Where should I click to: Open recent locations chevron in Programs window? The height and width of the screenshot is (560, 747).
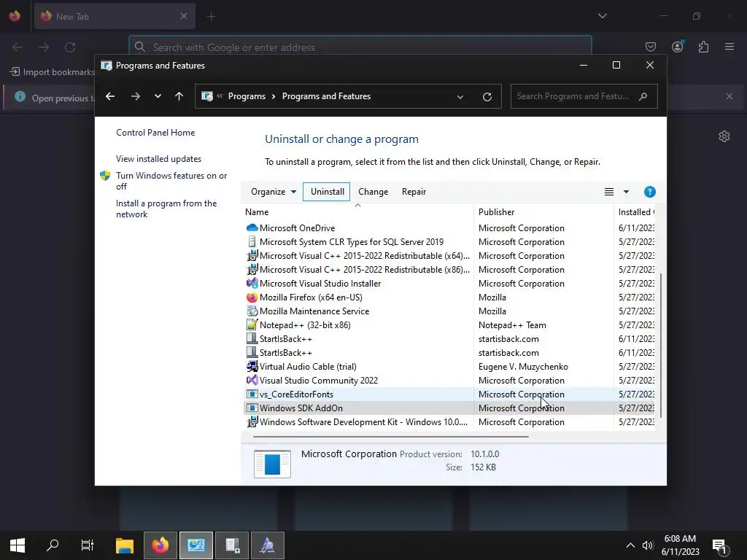pyautogui.click(x=158, y=96)
